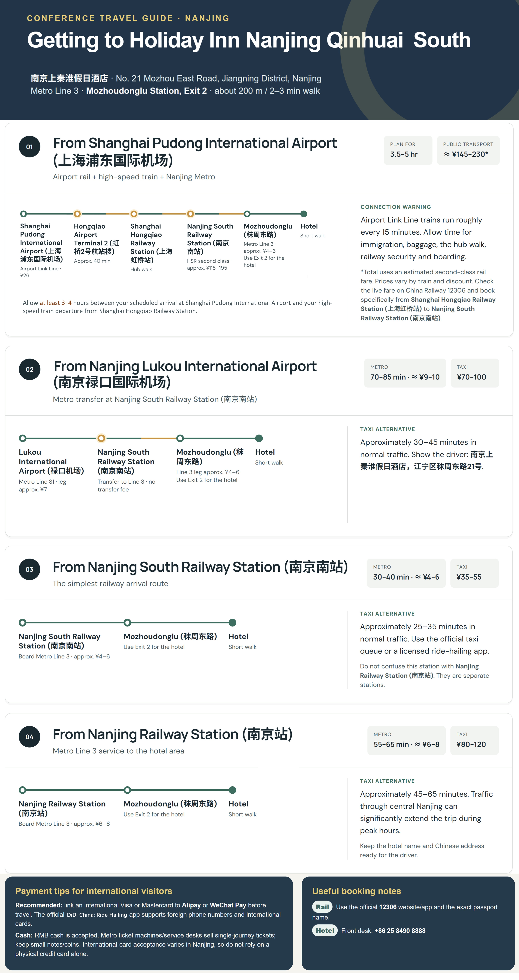Click "The simplest railway arrival route"
Image resolution: width=519 pixels, height=980 pixels.
pyautogui.click(x=110, y=584)
